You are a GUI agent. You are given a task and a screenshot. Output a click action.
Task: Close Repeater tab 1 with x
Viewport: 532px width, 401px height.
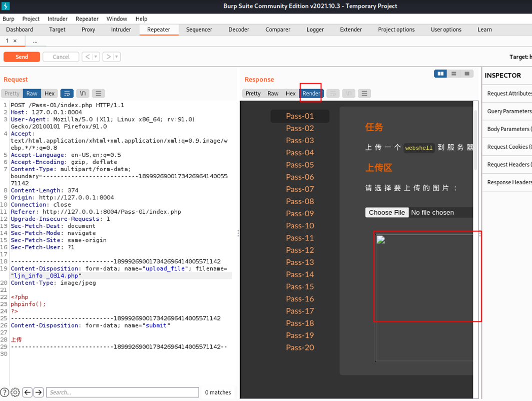click(x=15, y=41)
